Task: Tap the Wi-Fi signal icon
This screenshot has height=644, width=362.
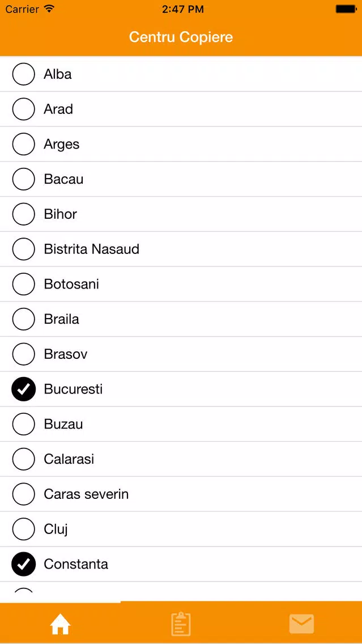Action: pos(49,9)
